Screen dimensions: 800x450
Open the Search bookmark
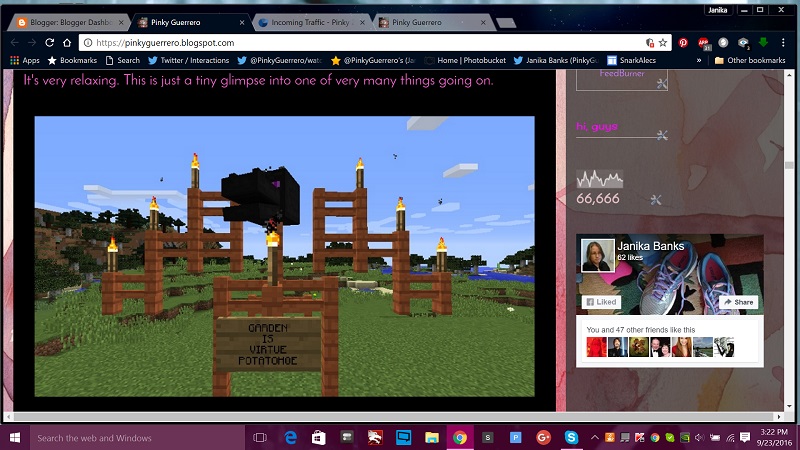(122, 60)
